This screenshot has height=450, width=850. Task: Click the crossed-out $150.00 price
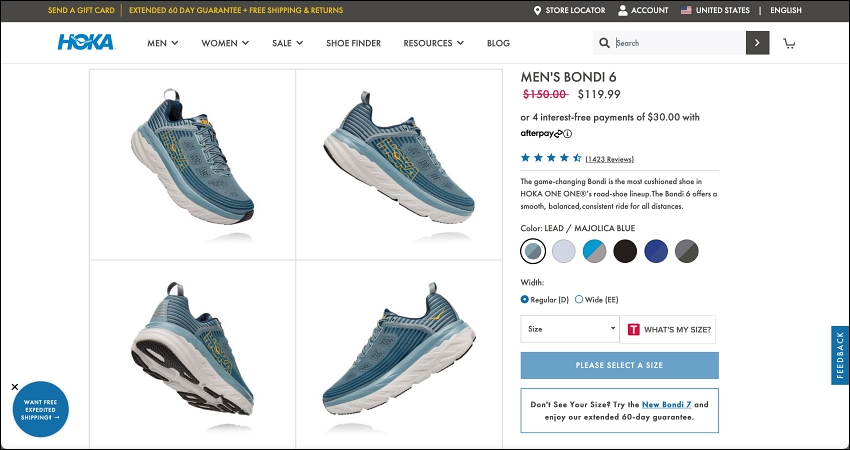coord(545,94)
